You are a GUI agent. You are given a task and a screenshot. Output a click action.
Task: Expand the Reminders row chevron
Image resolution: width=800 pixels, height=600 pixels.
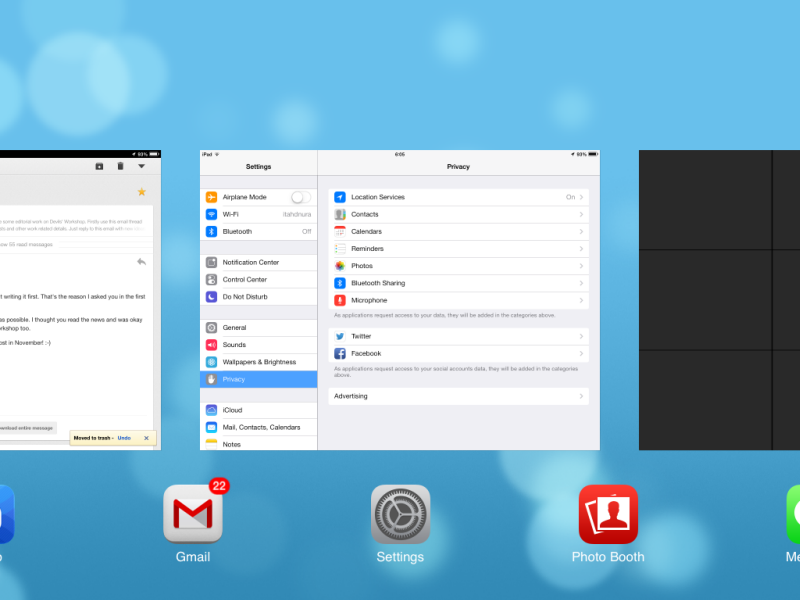point(581,248)
